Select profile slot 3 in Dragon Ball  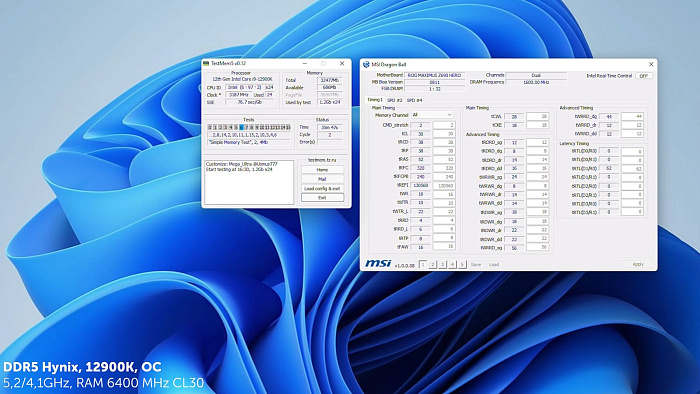442,265
